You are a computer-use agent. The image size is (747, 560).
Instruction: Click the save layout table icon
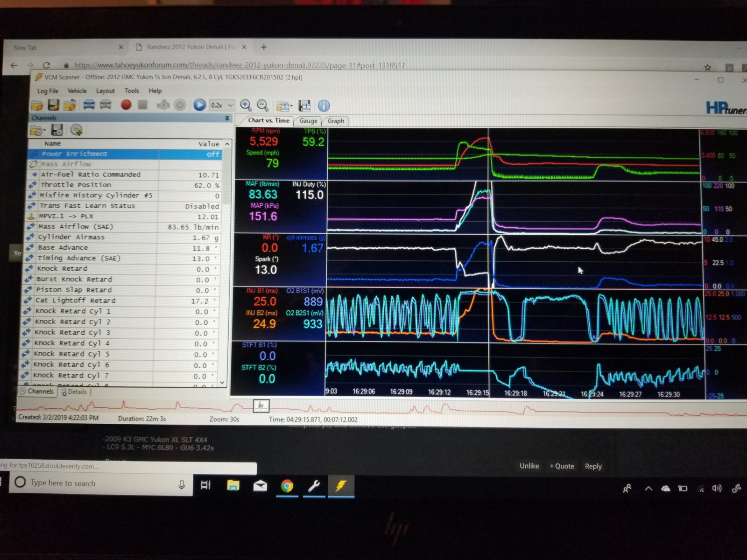[304, 106]
